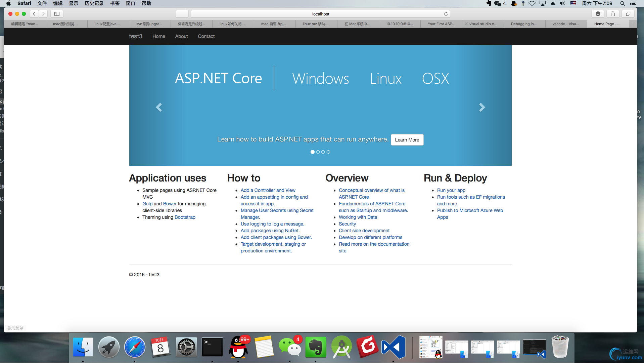Open Spotlight search in menu bar
The image size is (644, 363).
(x=622, y=3)
